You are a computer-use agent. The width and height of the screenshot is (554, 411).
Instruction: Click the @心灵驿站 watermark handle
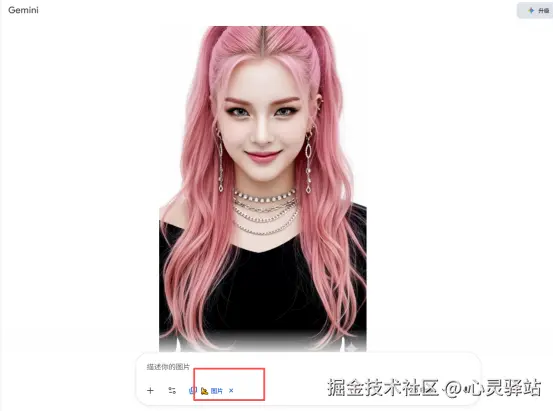coord(493,387)
